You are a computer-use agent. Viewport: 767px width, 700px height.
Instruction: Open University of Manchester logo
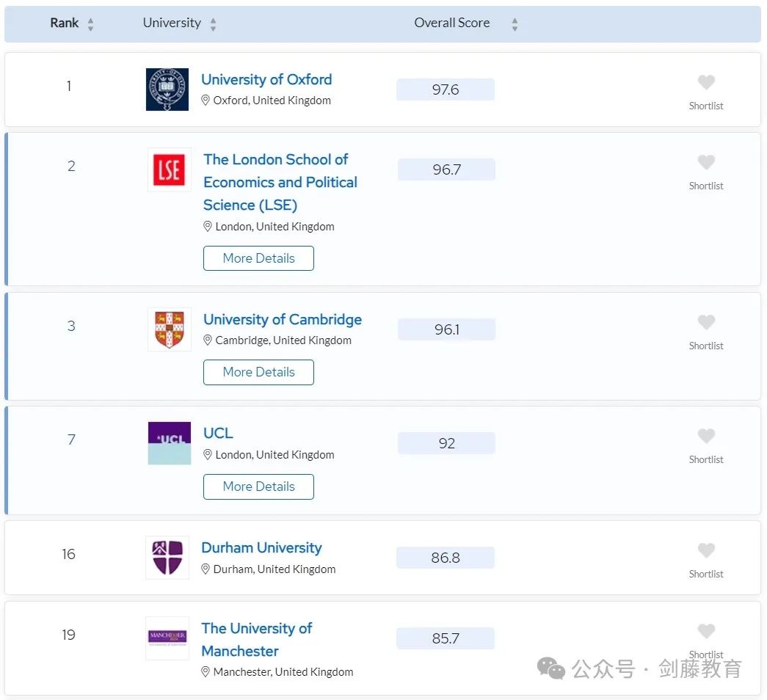pyautogui.click(x=167, y=638)
